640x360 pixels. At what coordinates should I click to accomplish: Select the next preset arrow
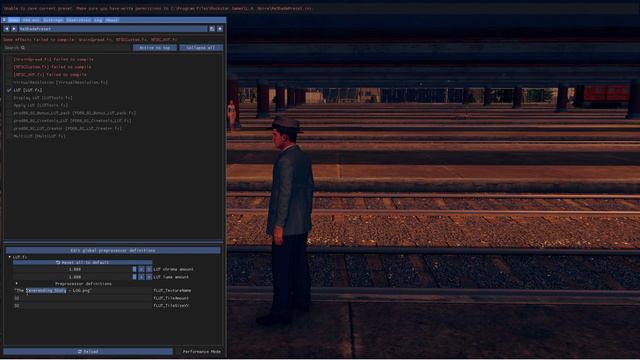click(x=14, y=29)
